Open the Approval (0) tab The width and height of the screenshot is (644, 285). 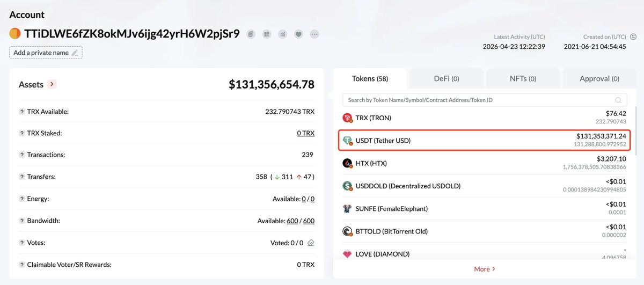tap(599, 78)
